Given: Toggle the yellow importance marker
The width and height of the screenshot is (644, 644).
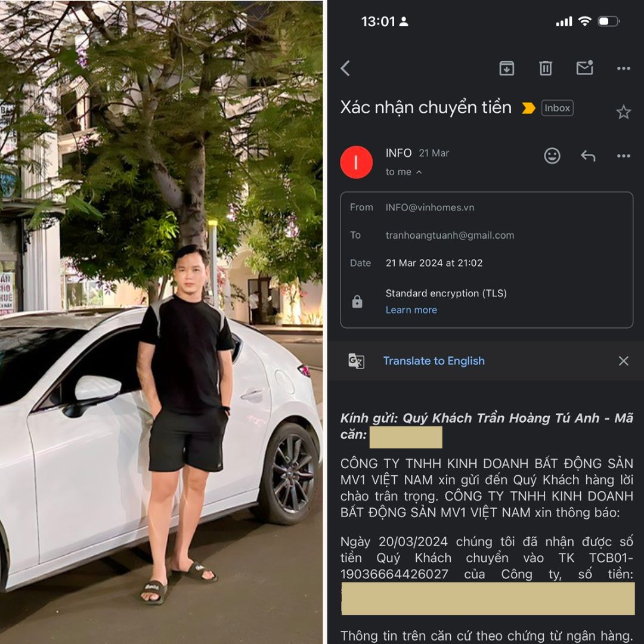Looking at the screenshot, I should point(528,108).
